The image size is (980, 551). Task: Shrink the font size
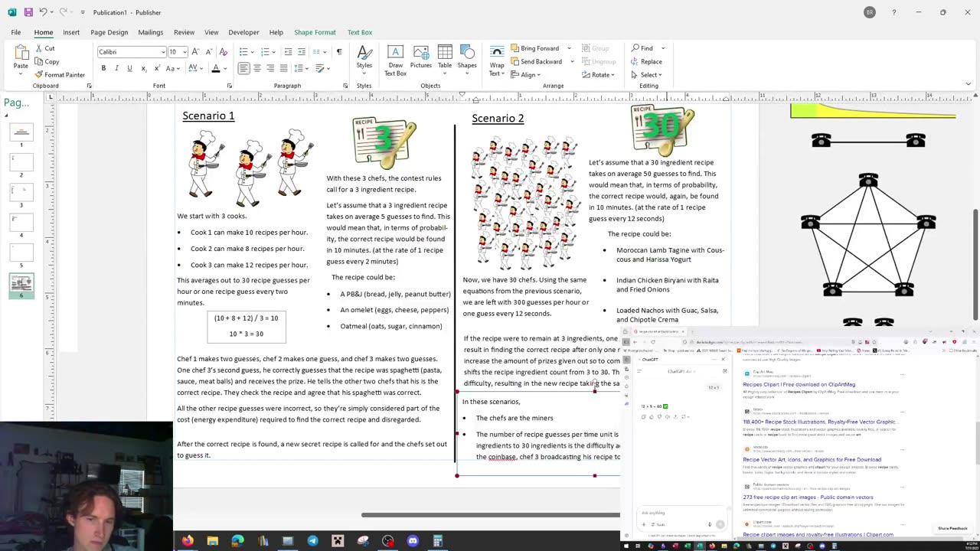tap(207, 52)
